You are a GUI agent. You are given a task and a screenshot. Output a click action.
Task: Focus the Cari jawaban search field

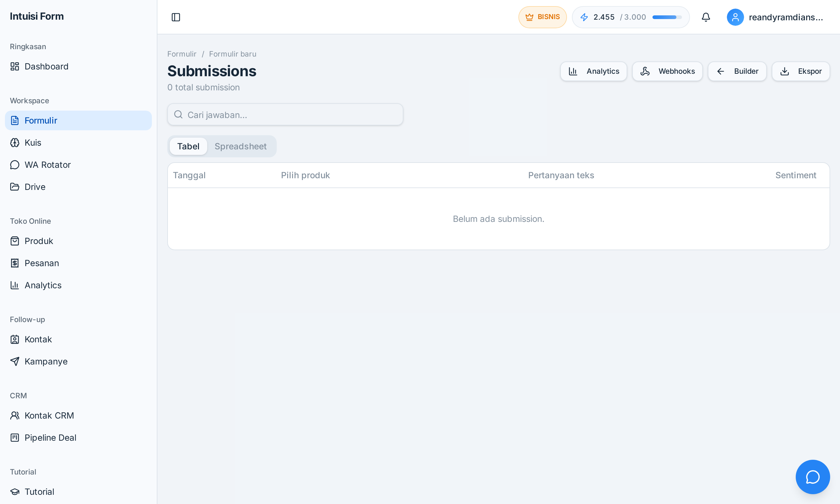coord(285,114)
